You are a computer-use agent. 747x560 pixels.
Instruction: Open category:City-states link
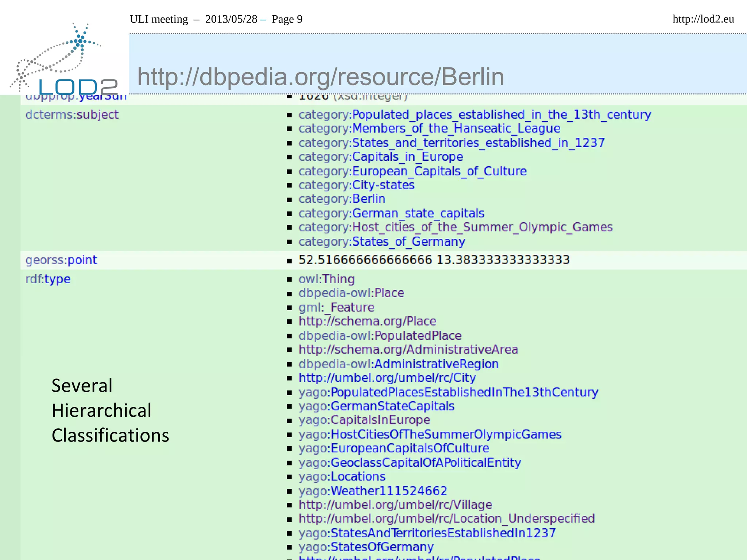[x=356, y=185]
